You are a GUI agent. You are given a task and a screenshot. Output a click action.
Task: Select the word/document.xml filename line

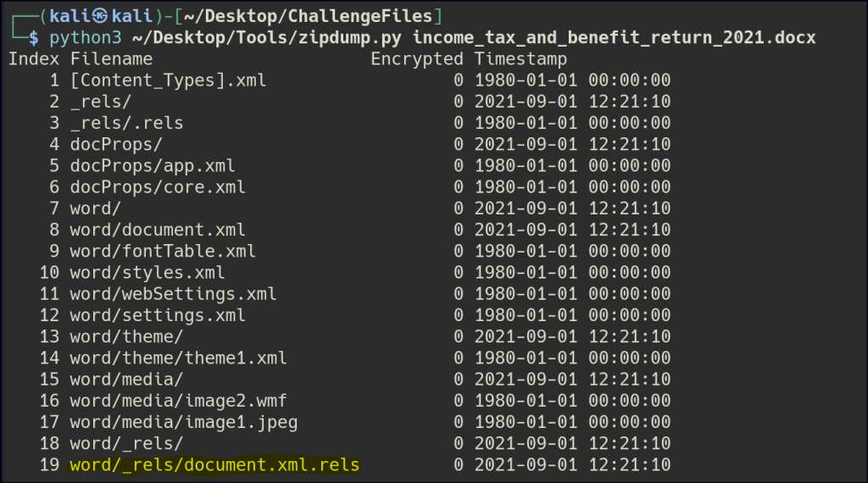[x=158, y=230]
